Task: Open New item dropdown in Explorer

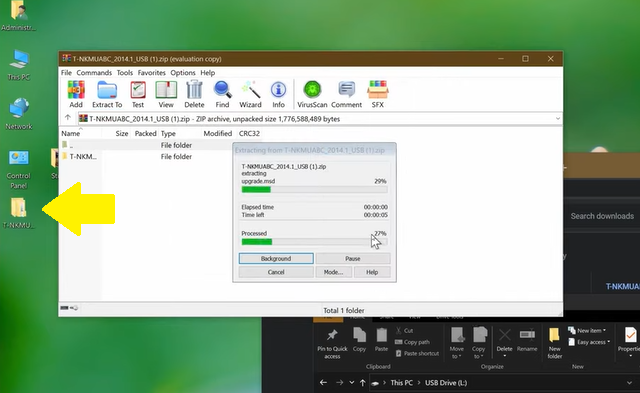Action: [587, 331]
